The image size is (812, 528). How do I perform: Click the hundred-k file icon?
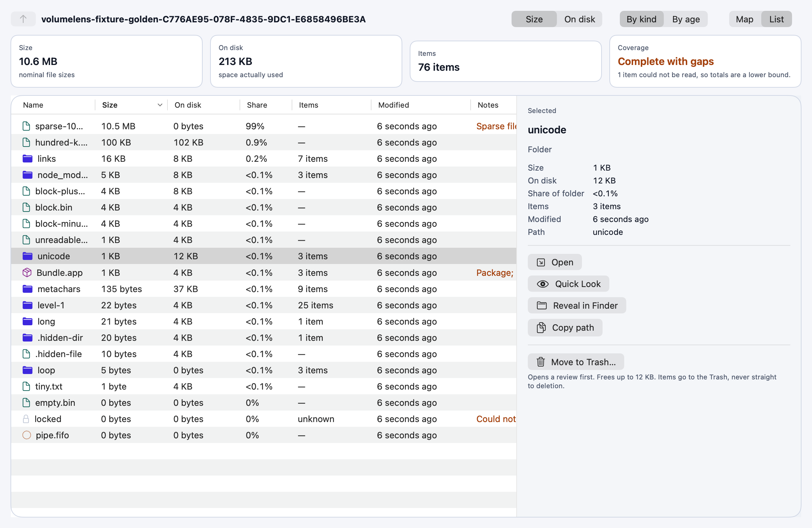pyautogui.click(x=26, y=142)
